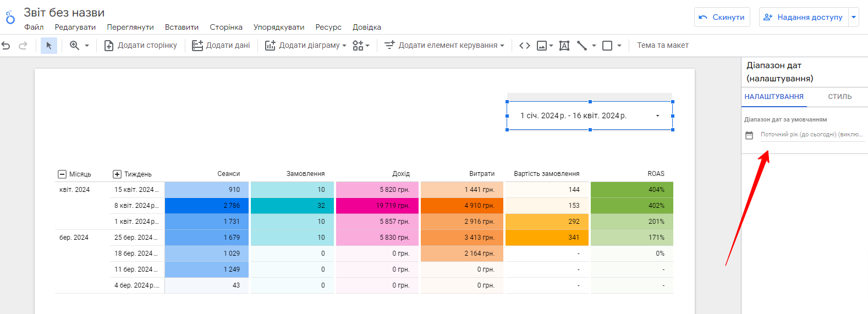Screen dimensions: 868x314
Task: Click the zoom magnifier icon
Action: (74, 46)
